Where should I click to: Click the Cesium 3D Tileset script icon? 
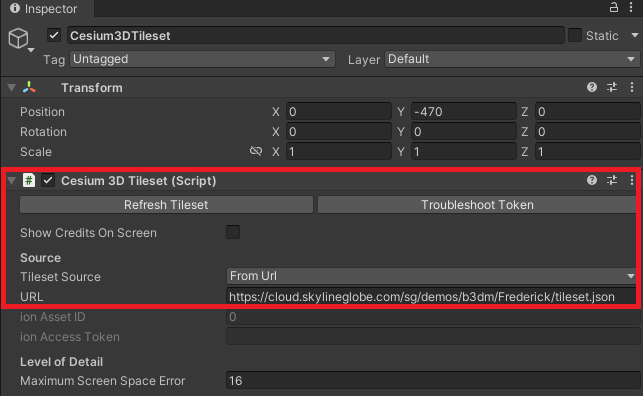29,180
